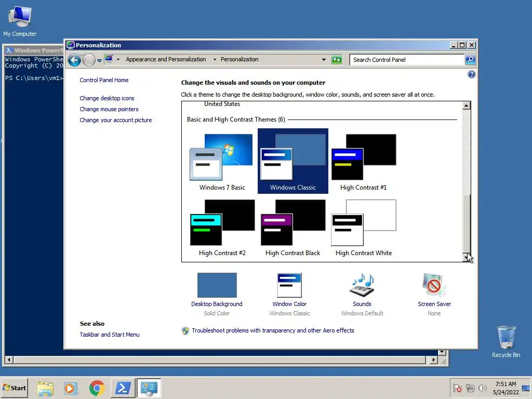532x399 pixels.
Task: Select the Recycle Bin desktop icon
Action: (x=506, y=341)
